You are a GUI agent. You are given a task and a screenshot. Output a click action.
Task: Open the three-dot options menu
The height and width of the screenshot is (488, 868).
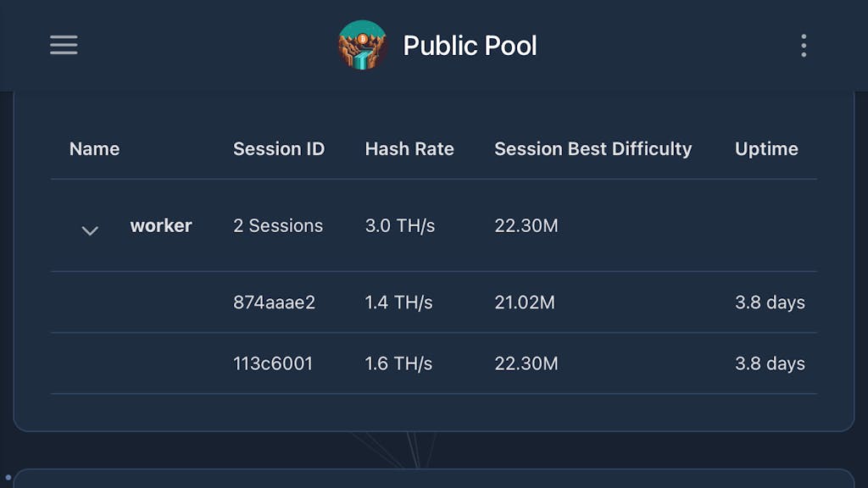click(x=804, y=45)
